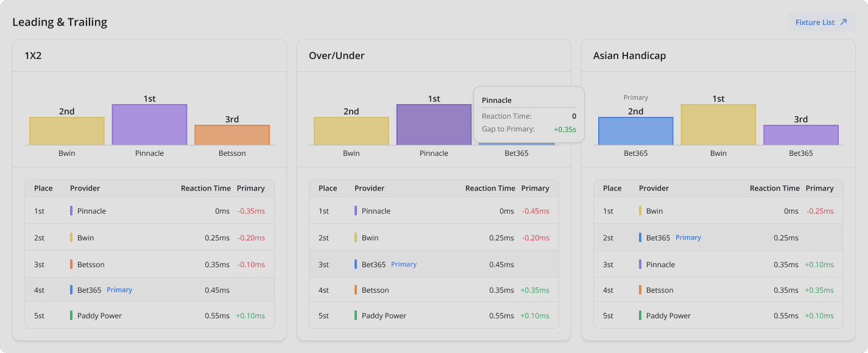Select the Pinnacle row in Asian Handicap table
The width and height of the screenshot is (868, 353).
pyautogui.click(x=718, y=264)
